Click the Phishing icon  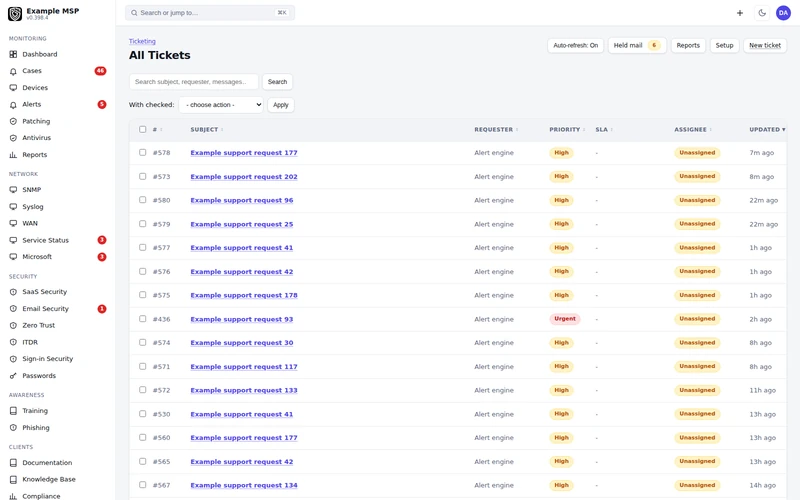click(x=13, y=428)
